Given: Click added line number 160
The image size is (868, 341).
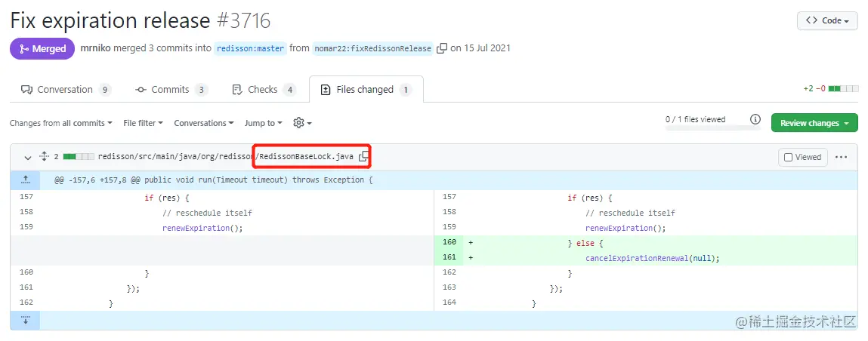Looking at the screenshot, I should pyautogui.click(x=449, y=242).
